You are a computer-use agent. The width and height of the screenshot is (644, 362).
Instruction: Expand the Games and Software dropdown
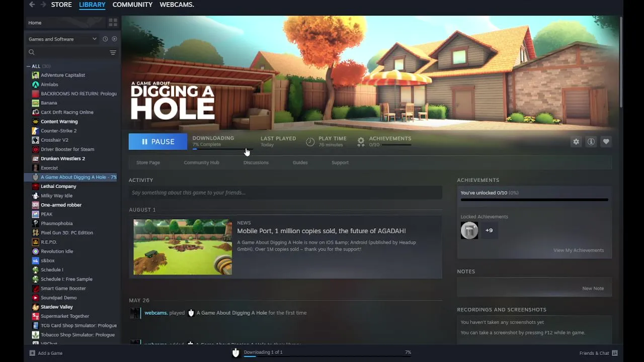(x=62, y=39)
